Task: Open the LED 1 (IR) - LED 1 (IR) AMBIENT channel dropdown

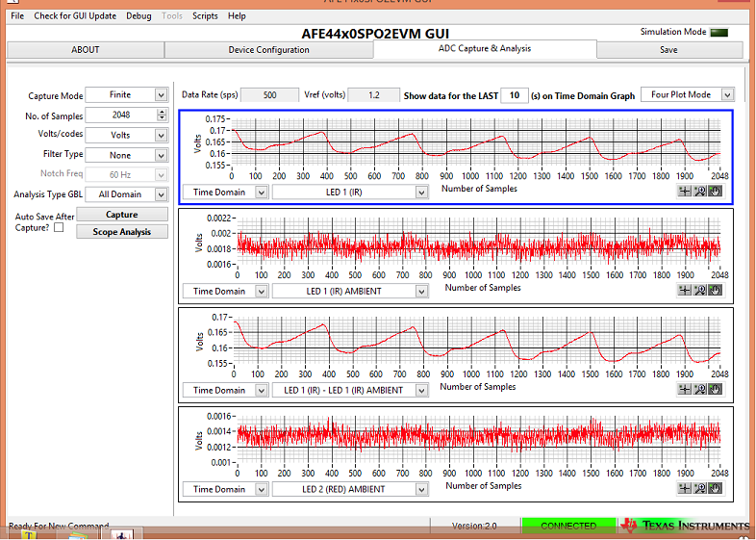Action: pos(350,390)
